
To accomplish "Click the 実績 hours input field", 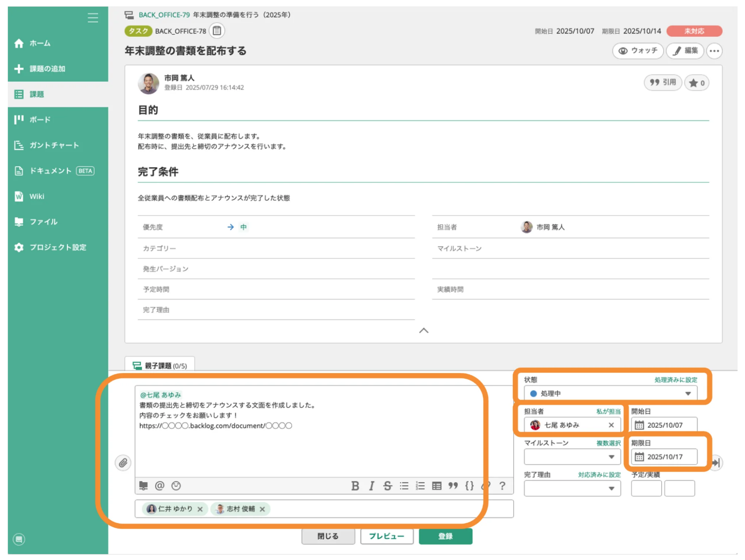I will [679, 488].
